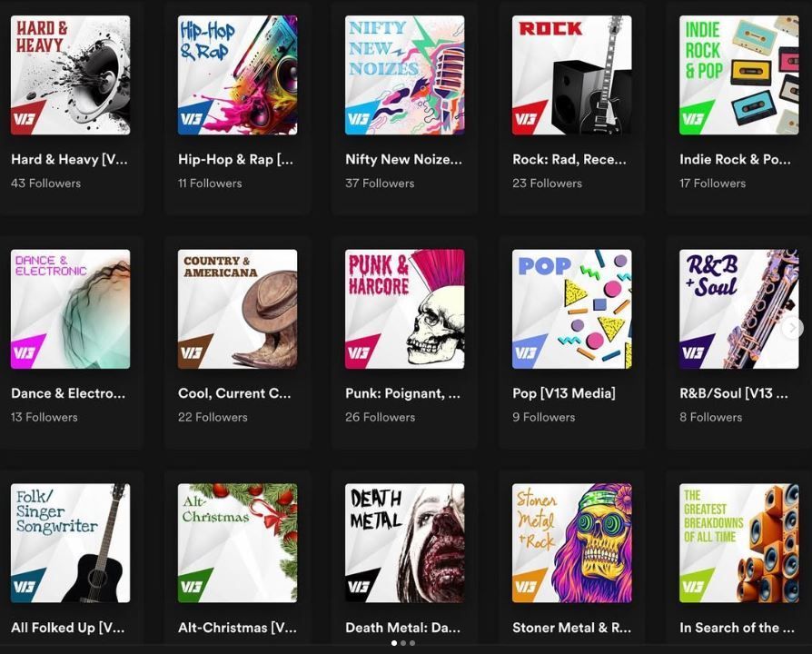Select the Rock guitar and speaker cover

point(571,75)
